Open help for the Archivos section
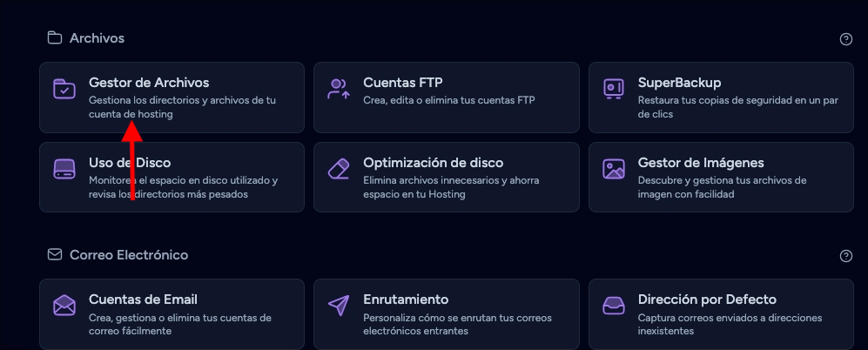The image size is (868, 350). [x=845, y=39]
